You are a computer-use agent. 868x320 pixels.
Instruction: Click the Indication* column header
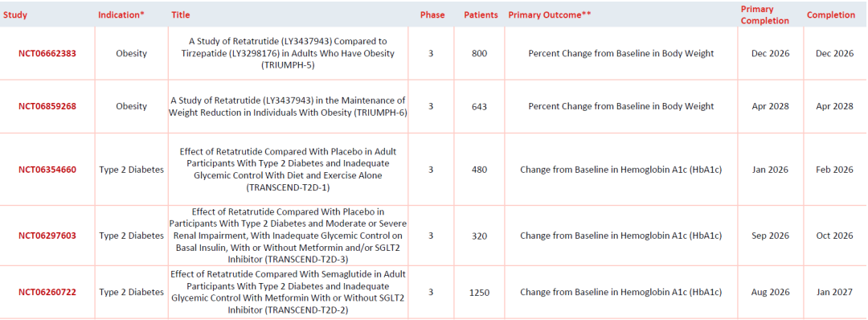121,15
